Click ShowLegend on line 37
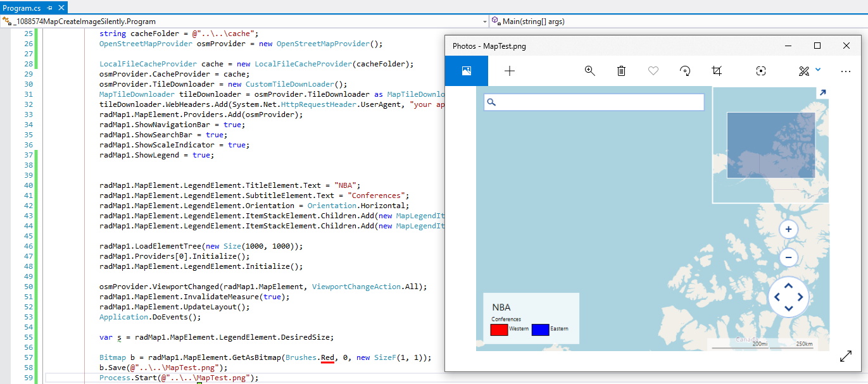Viewport: 868px width, 384px height. click(158, 155)
